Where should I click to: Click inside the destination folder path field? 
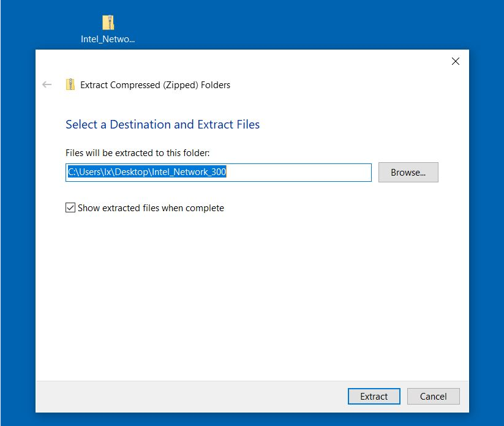[218, 173]
